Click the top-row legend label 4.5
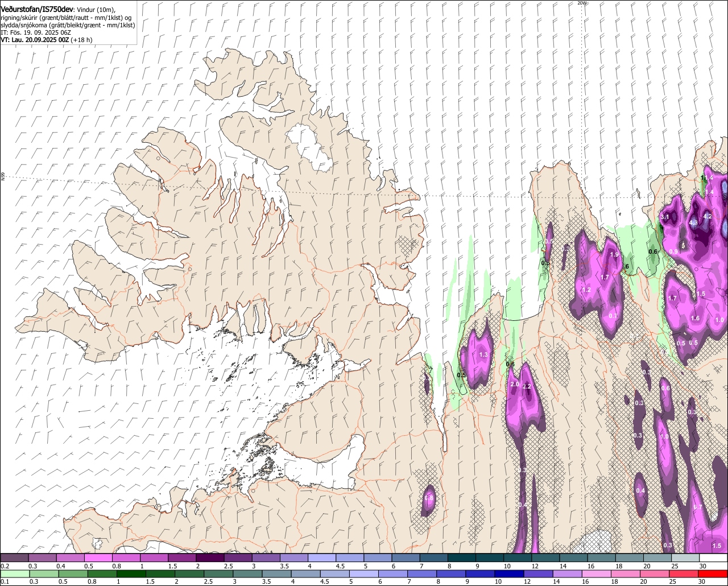 point(340,566)
